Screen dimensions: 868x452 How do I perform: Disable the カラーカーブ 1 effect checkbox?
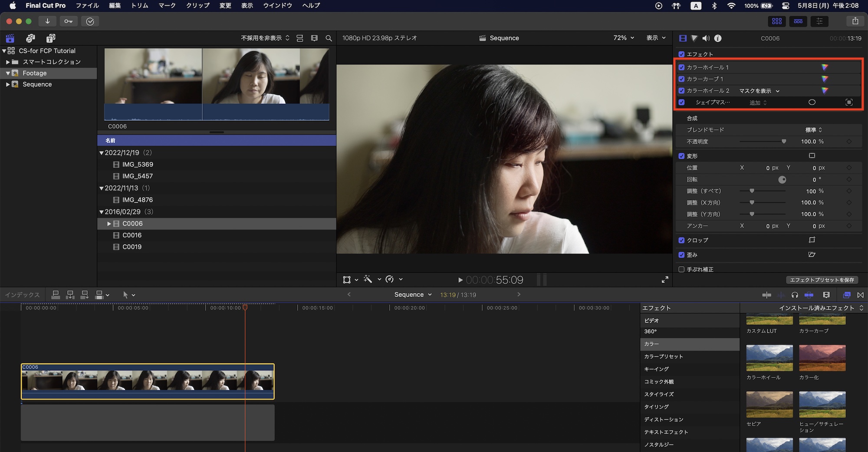pyautogui.click(x=681, y=79)
